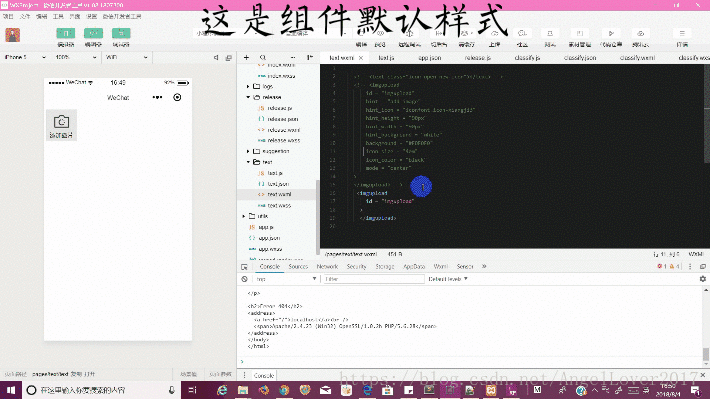Switch to the test.js tab
Viewport: 710px width, 399px height.
[386, 58]
